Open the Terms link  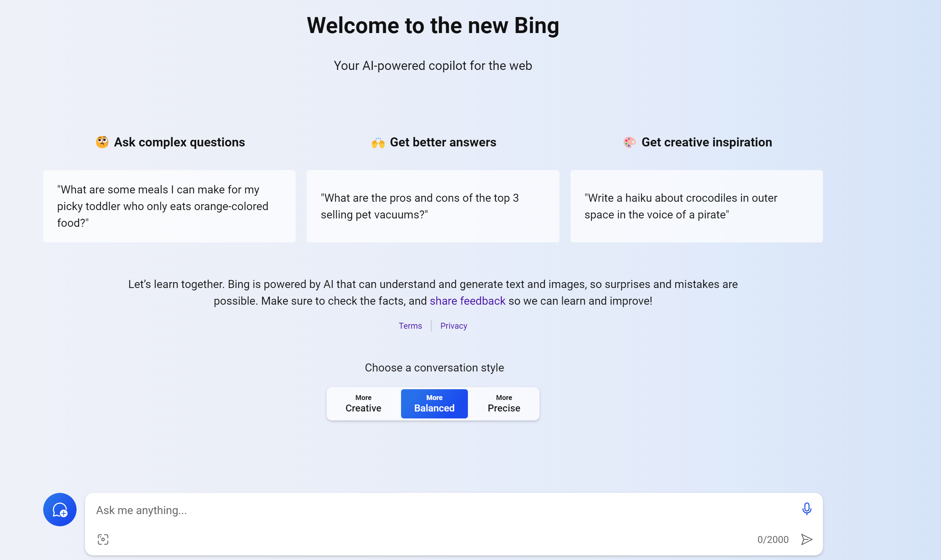click(x=410, y=326)
